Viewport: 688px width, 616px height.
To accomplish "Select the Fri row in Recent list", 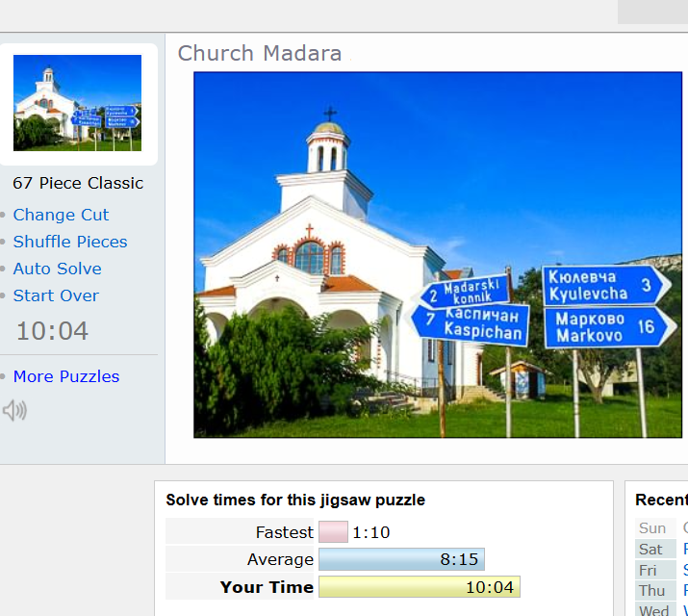I will click(661, 570).
